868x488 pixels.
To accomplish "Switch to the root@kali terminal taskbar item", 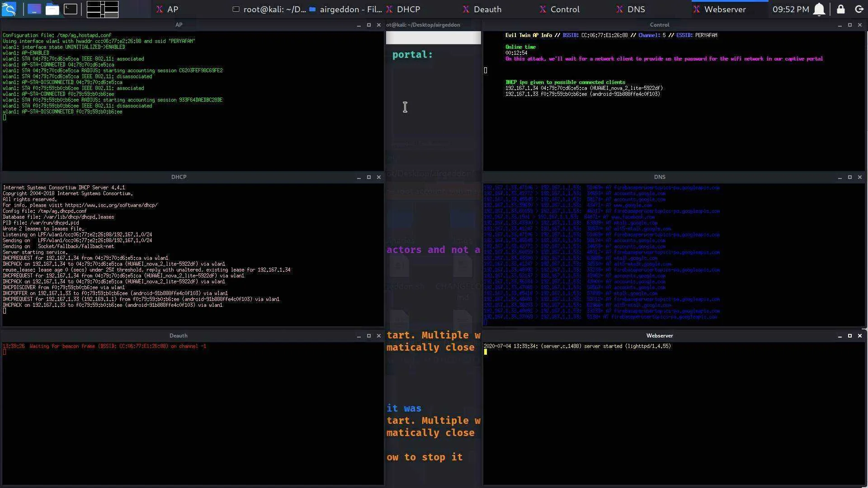I will point(269,9).
